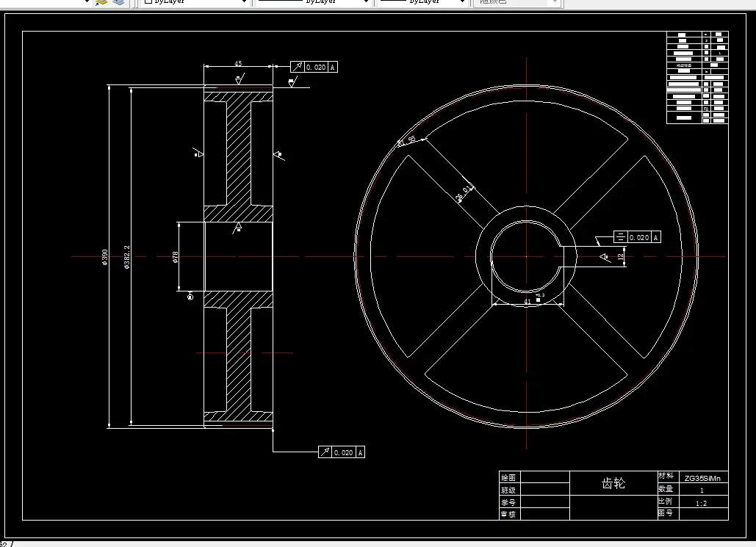756x547 pixels.
Task: Select the 41 dimension below the bore
Action: coord(528,302)
